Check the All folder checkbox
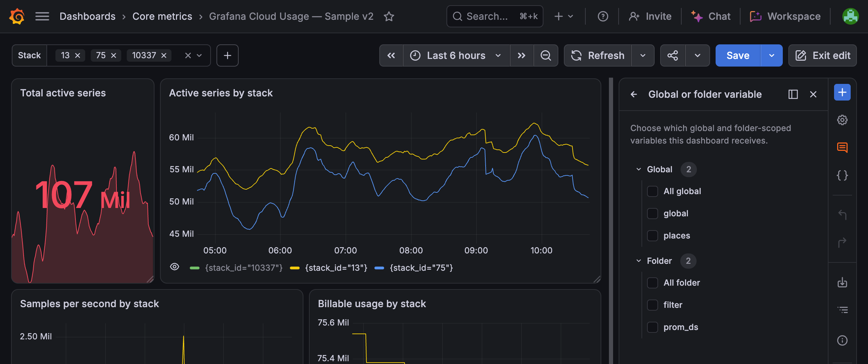The image size is (868, 364). [x=653, y=283]
